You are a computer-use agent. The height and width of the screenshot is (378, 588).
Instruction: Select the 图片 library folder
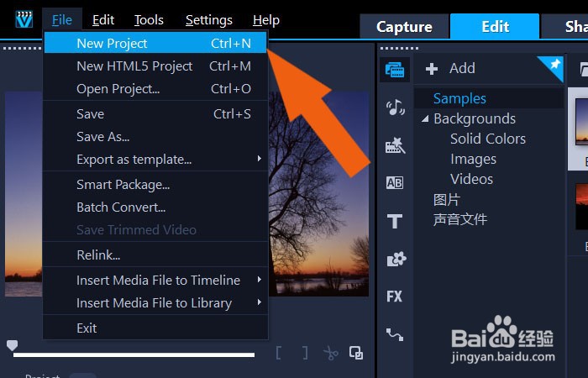(446, 200)
